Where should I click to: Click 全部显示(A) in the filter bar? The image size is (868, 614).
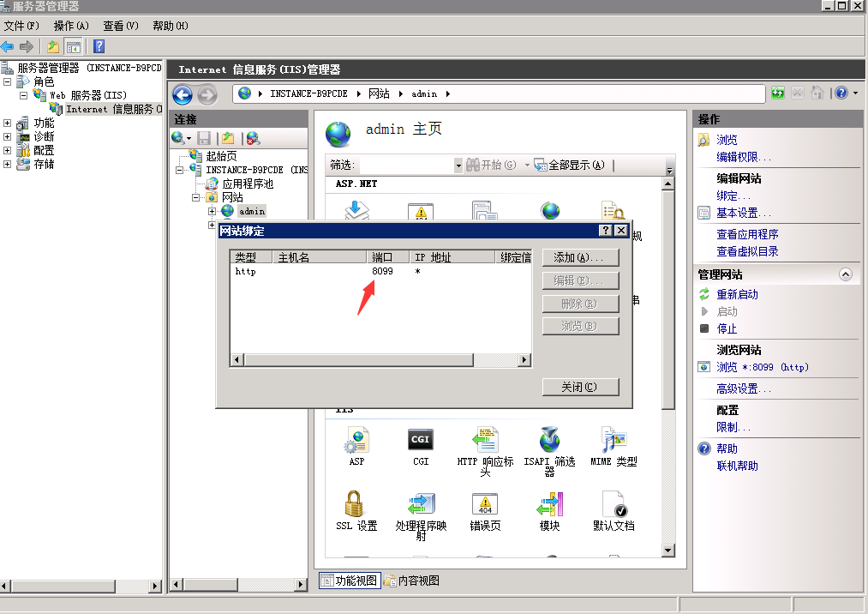pyautogui.click(x=570, y=166)
